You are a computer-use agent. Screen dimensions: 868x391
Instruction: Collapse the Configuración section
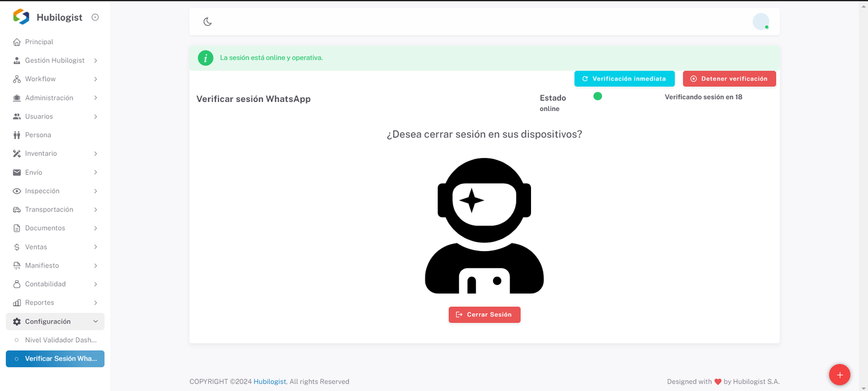click(95, 321)
